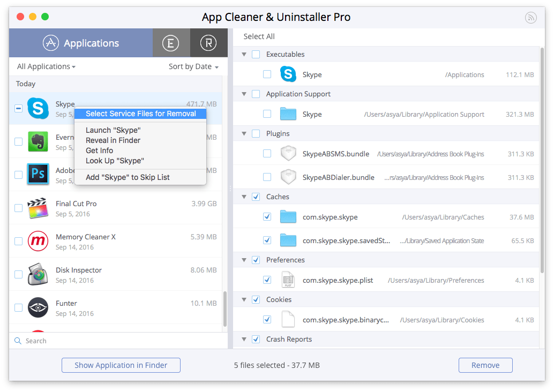Choose Select Service Files for Removal

140,114
